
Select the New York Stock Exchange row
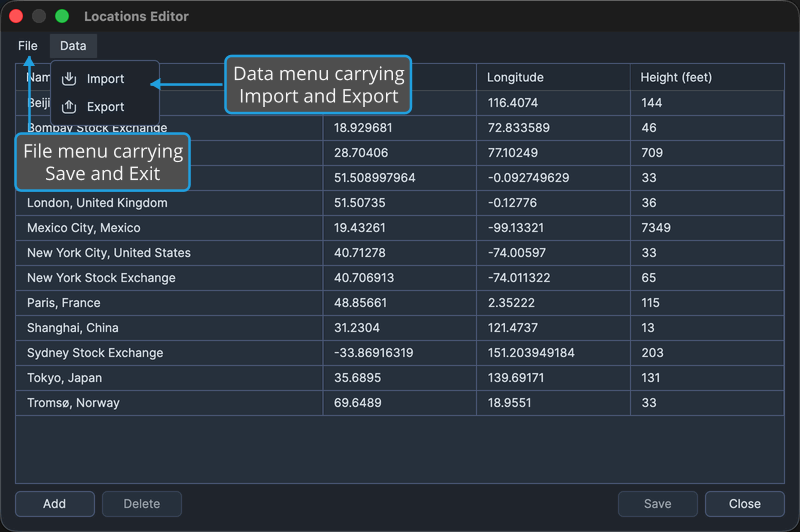click(400, 278)
